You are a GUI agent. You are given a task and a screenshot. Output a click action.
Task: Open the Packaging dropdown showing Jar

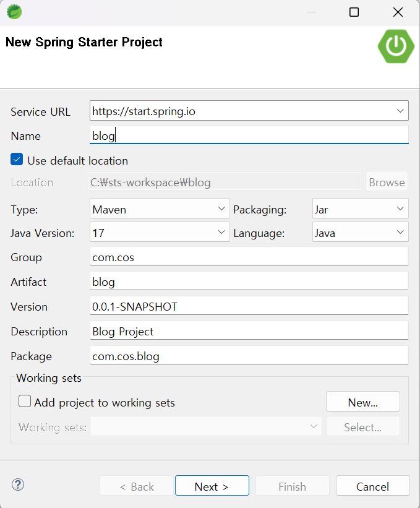pos(361,209)
